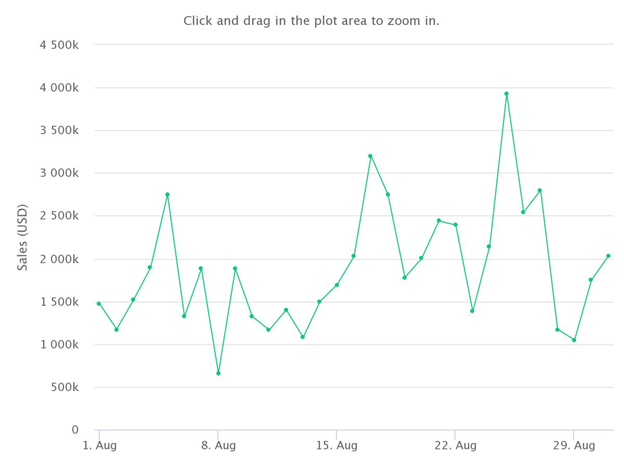624x468 pixels.
Task: Select the lowest data point on August 8
Action: tap(218, 373)
